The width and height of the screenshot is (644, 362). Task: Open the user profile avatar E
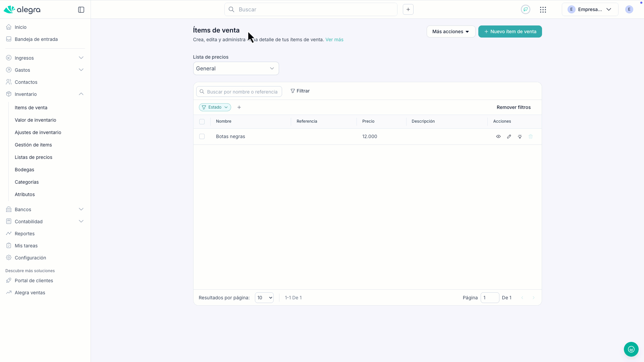pyautogui.click(x=629, y=9)
